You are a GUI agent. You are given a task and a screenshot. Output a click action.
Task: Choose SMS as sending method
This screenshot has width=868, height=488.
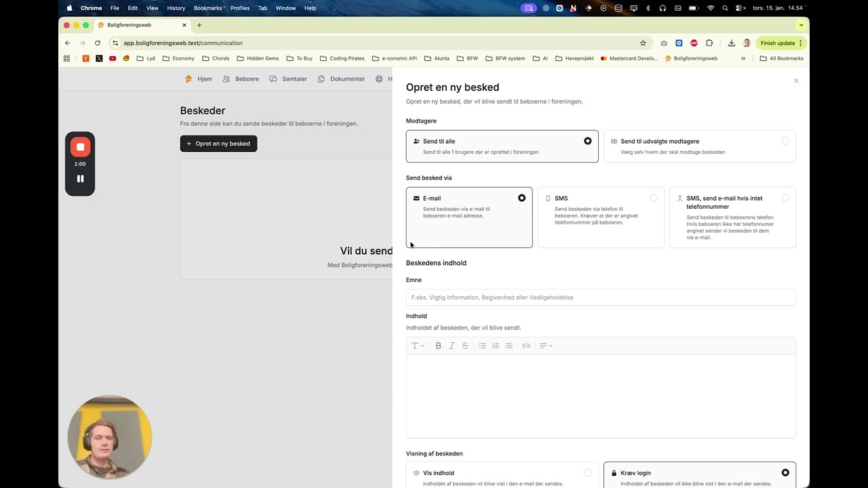pos(601,218)
